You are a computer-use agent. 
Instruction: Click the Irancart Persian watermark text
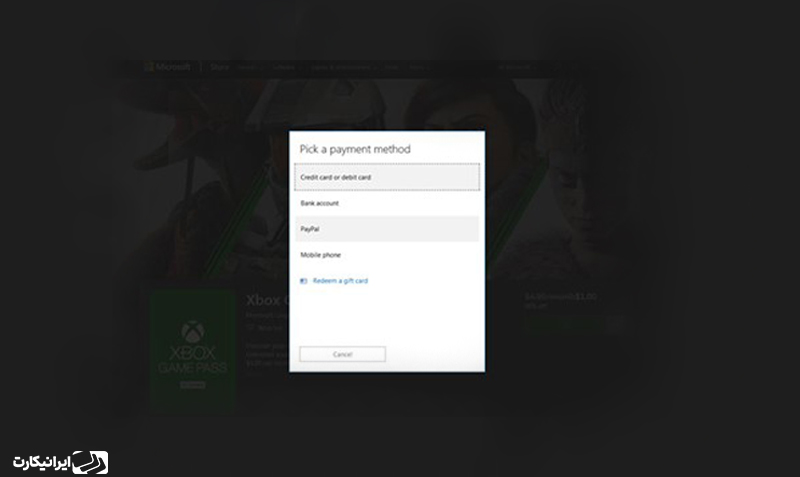(x=43, y=462)
